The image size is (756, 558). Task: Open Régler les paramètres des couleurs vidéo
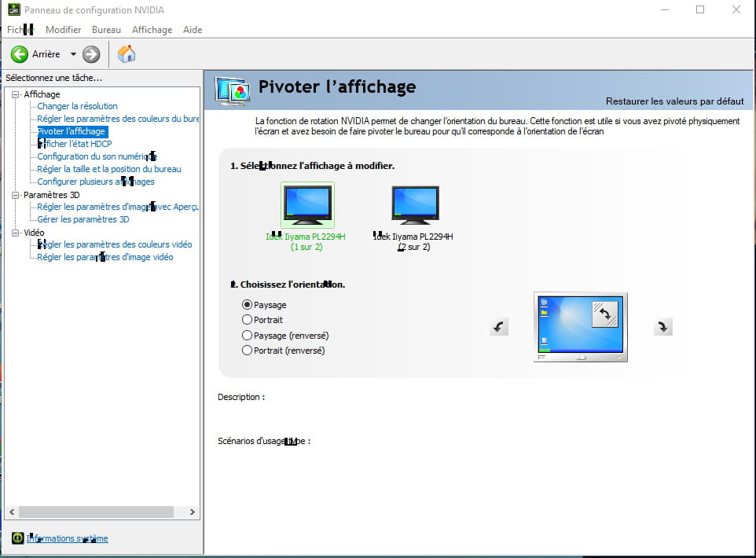pos(115,244)
